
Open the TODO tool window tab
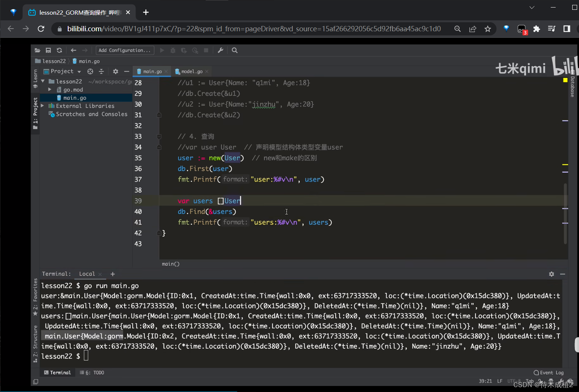click(92, 372)
